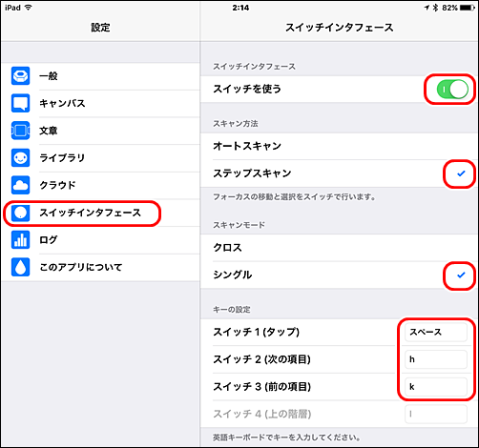Click the スイッチ 1 (タップ) key field
This screenshot has height=448, width=479.
pos(436,332)
